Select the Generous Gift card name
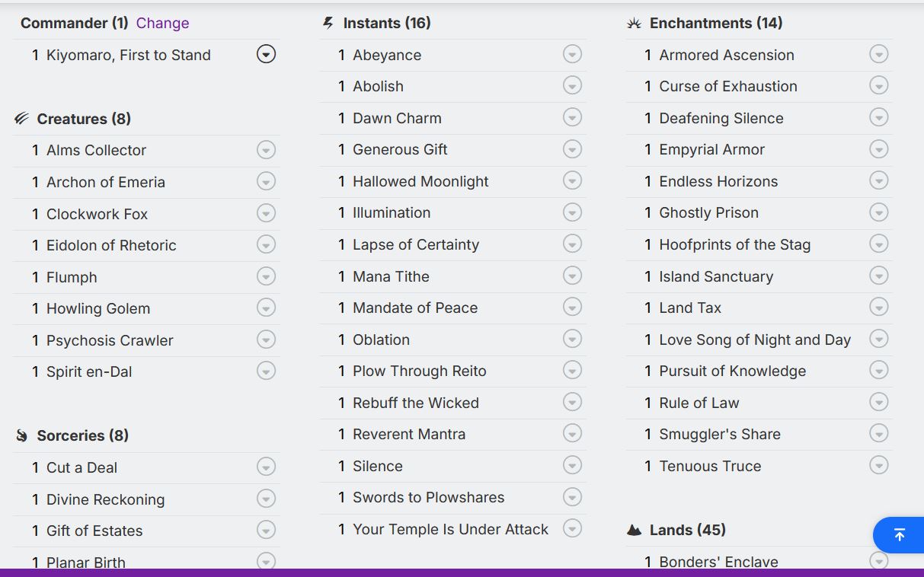Viewport: 924px width, 577px height. coord(400,149)
